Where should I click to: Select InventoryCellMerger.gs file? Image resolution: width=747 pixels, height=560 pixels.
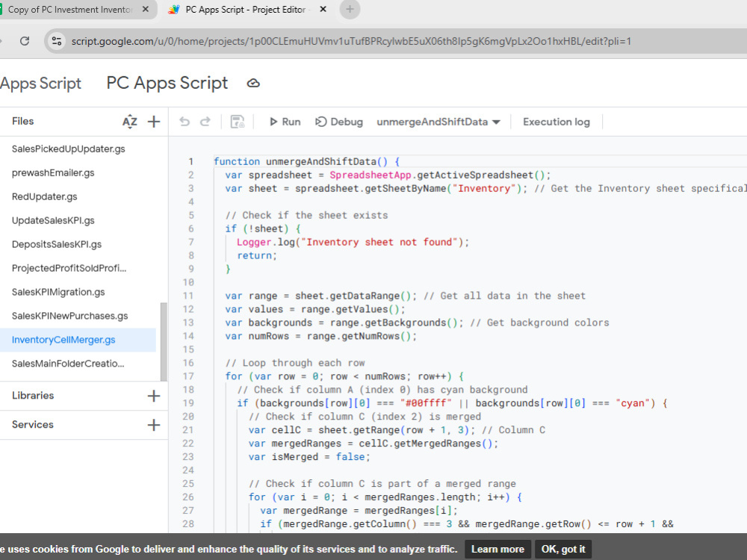pyautogui.click(x=78, y=340)
